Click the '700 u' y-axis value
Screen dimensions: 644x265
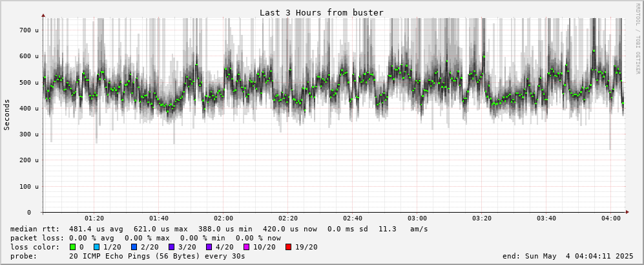[29, 30]
